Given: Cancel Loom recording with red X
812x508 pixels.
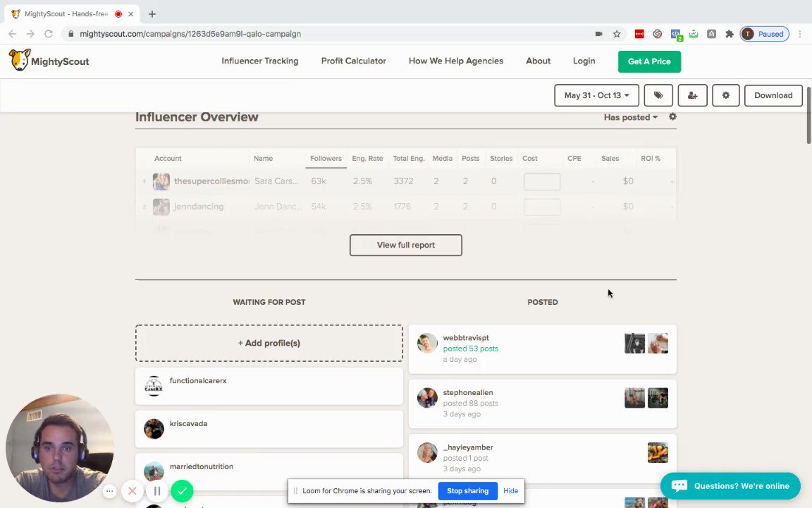Looking at the screenshot, I should (x=132, y=490).
